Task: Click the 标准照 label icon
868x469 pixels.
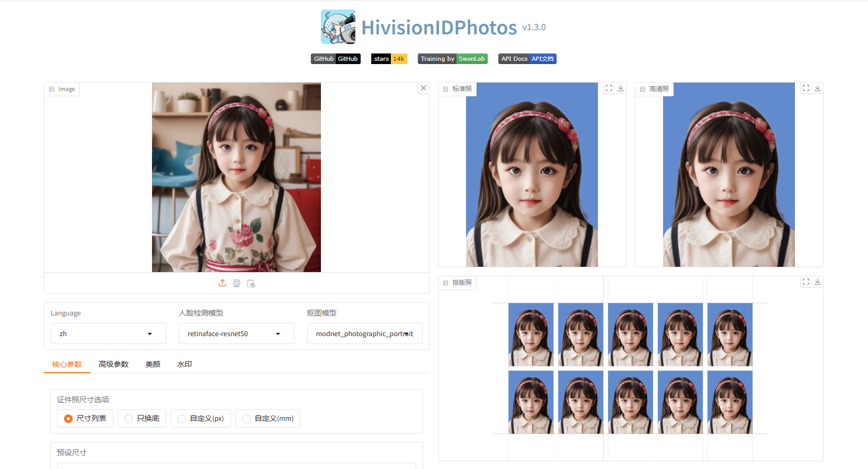Action: coord(446,89)
